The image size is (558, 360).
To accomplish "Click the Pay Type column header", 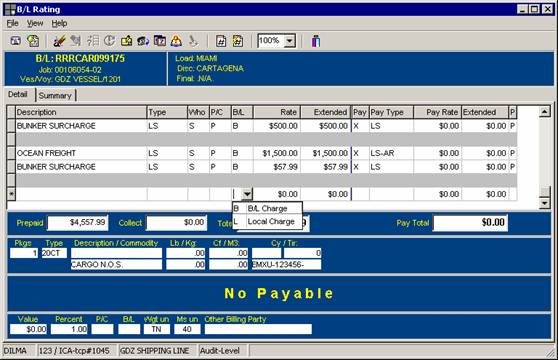I will (x=391, y=112).
